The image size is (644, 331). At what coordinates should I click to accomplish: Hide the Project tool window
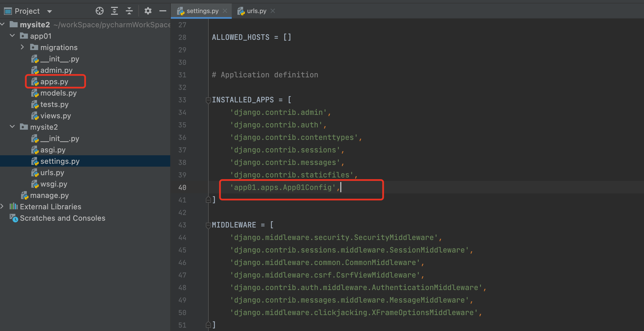[x=163, y=11]
